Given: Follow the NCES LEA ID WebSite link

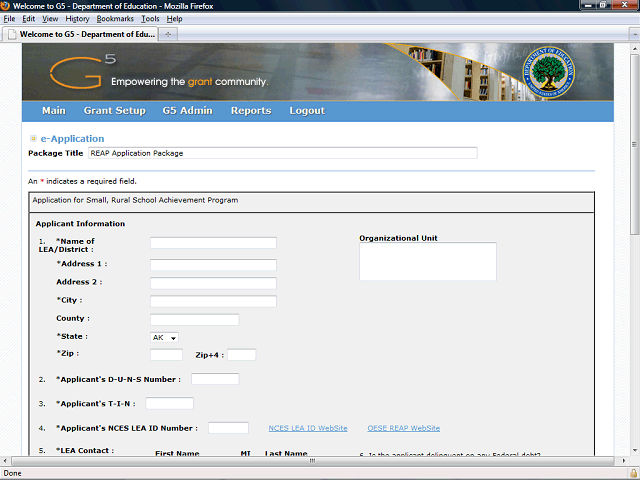Looking at the screenshot, I should (x=308, y=428).
